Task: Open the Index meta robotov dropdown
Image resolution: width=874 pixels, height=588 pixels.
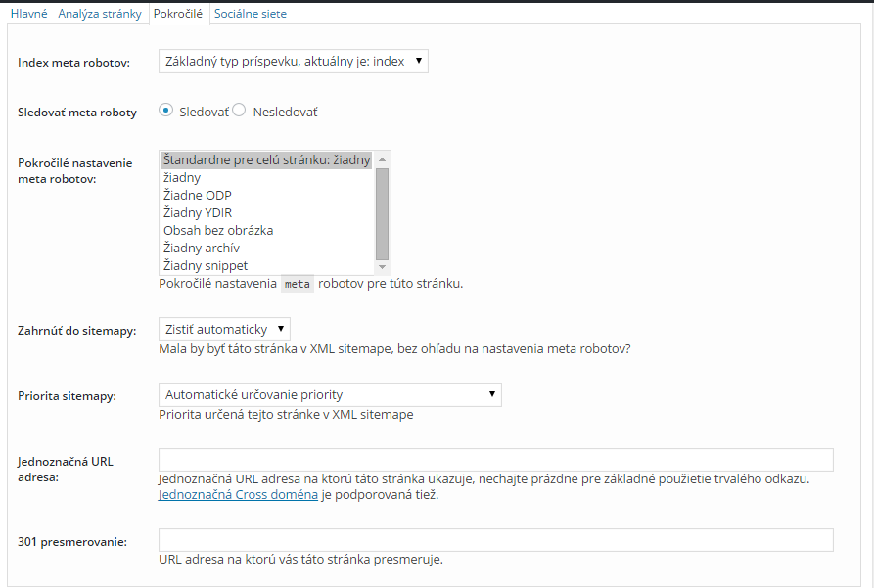Action: pyautogui.click(x=293, y=62)
